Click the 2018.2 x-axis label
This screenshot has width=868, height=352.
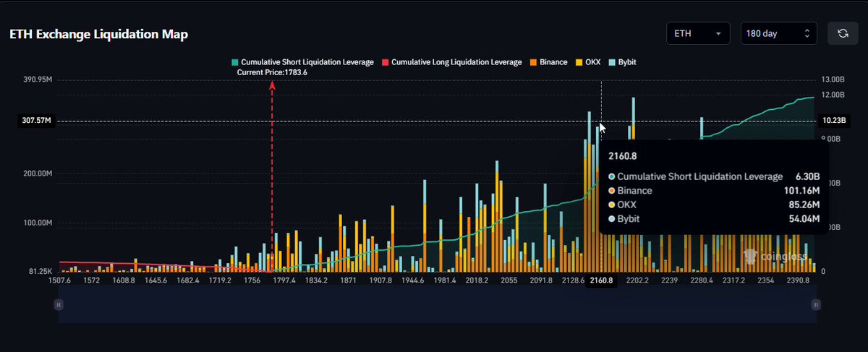477,280
